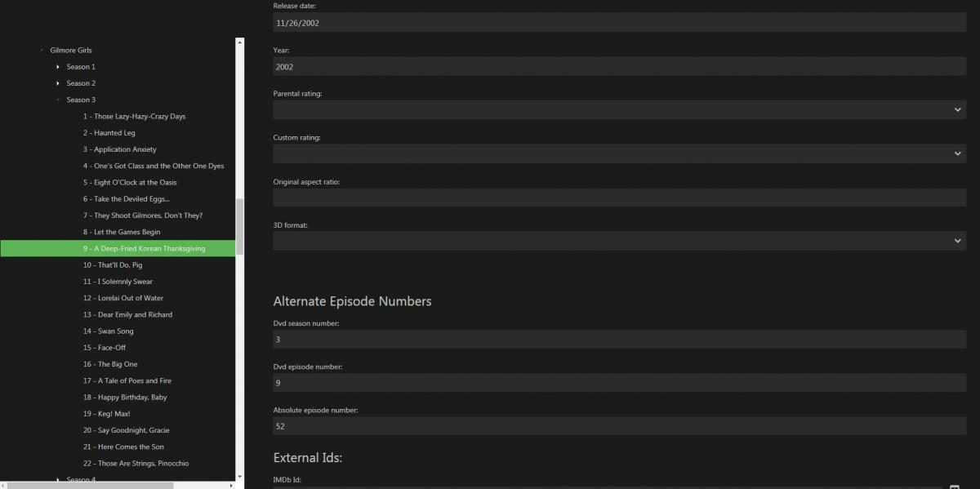Click the tree scrollbar down arrow

[239, 476]
